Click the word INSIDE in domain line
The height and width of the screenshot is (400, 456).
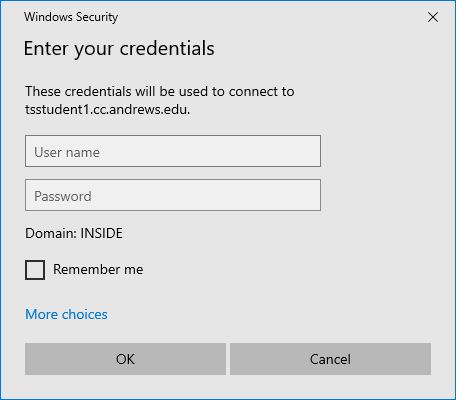(102, 233)
